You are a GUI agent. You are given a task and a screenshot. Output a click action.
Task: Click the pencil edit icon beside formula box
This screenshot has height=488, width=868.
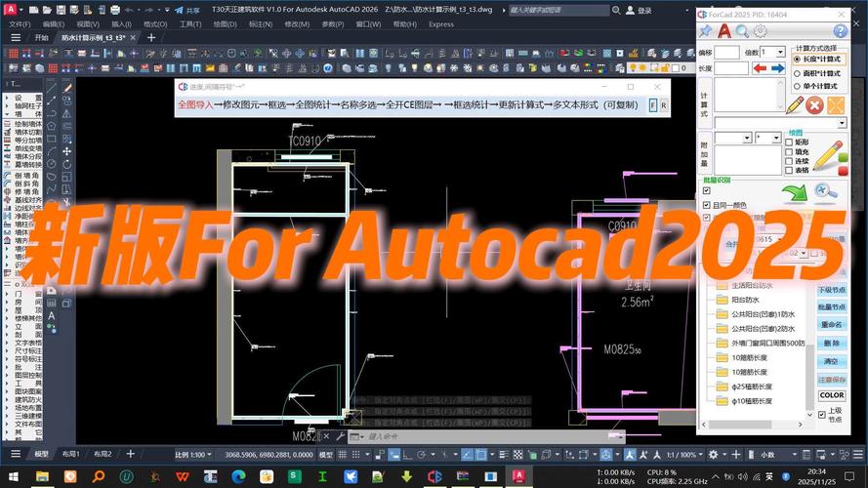[x=795, y=105]
